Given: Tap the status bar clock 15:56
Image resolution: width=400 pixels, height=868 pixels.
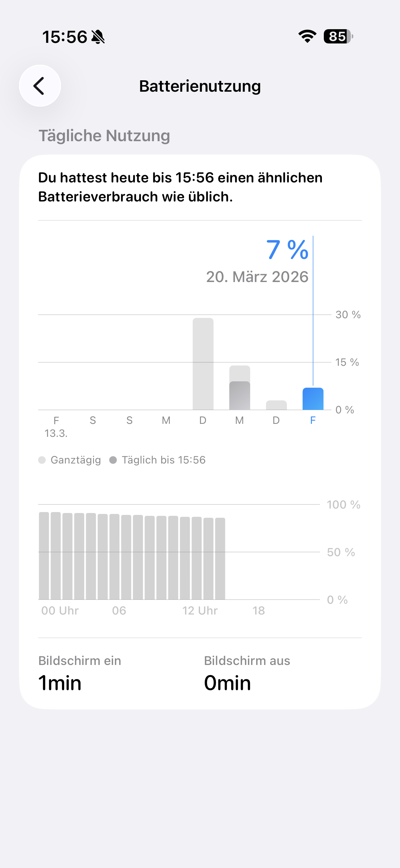Looking at the screenshot, I should point(65,37).
